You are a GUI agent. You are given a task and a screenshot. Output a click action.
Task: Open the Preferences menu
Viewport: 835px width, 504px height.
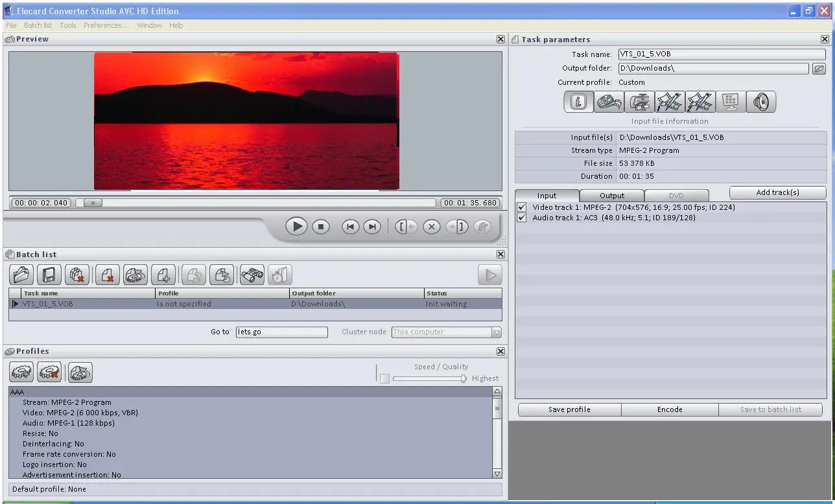coord(106,25)
